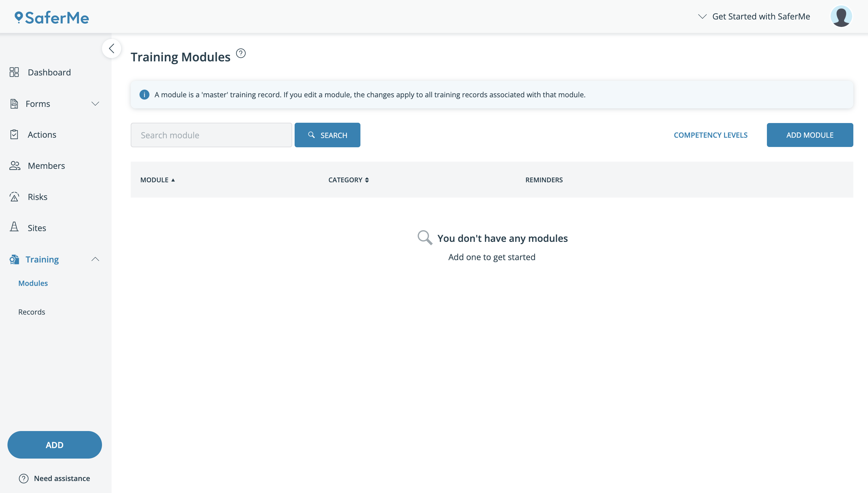Expand the Forms submenu chevron
The height and width of the screenshot is (493, 868).
[x=95, y=104]
